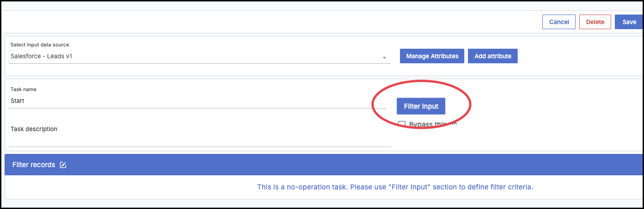Open the Salesforce - Leads v1 selector

tap(200, 57)
